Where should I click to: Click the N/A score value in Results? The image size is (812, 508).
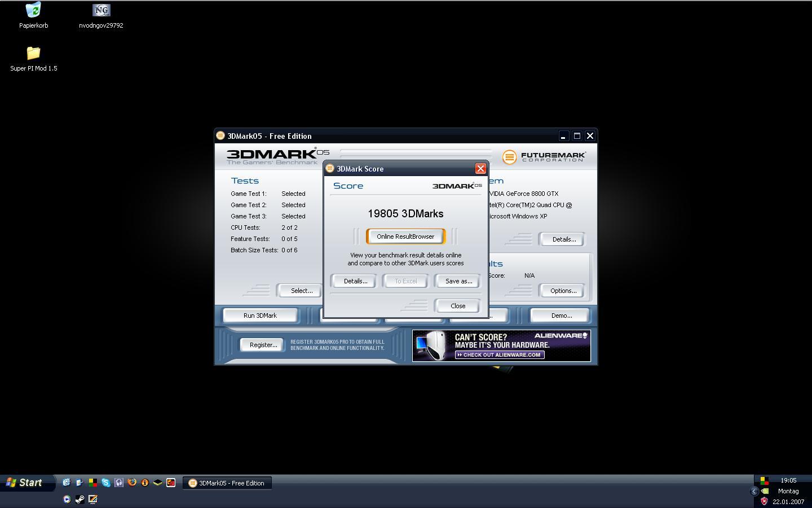[529, 275]
